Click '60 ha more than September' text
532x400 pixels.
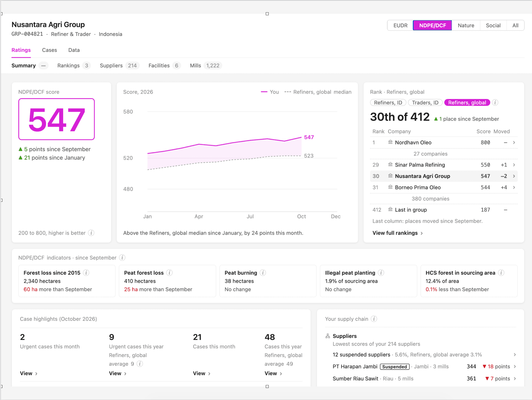pos(58,289)
